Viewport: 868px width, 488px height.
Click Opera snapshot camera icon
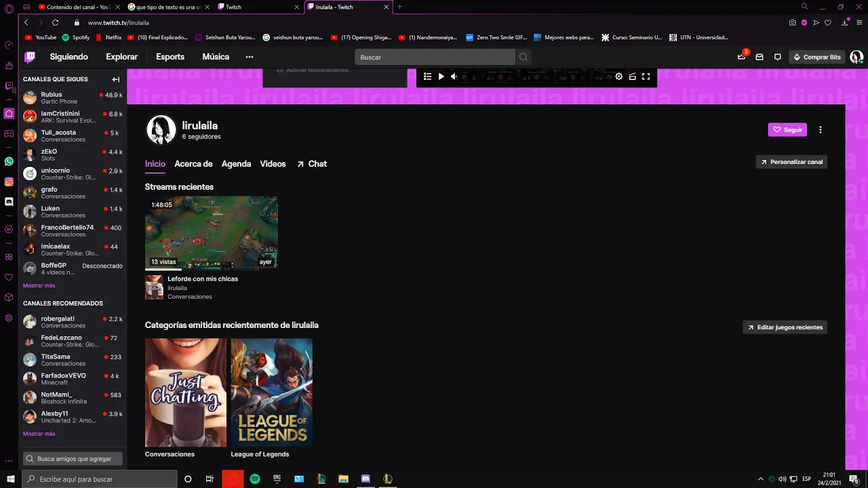click(x=792, y=22)
